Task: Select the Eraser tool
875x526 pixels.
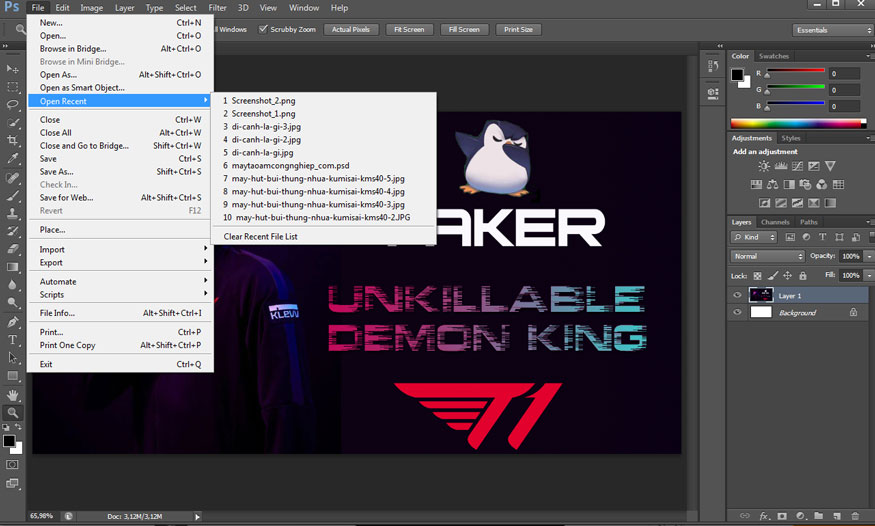Action: coord(12,249)
